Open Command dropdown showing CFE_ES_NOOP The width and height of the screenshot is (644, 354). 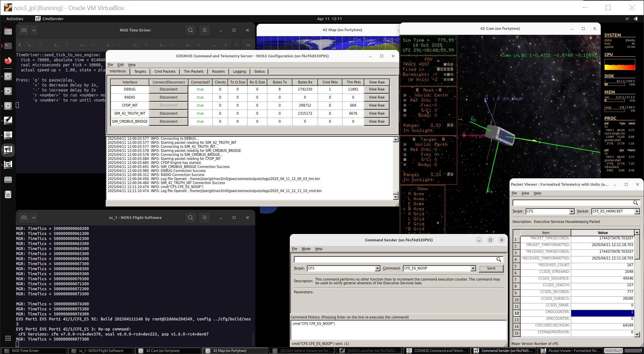click(x=473, y=268)
